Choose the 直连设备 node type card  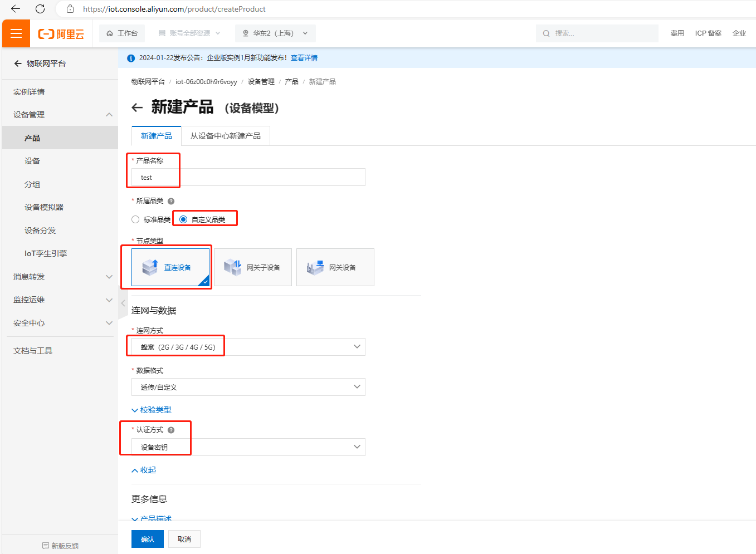(170, 267)
